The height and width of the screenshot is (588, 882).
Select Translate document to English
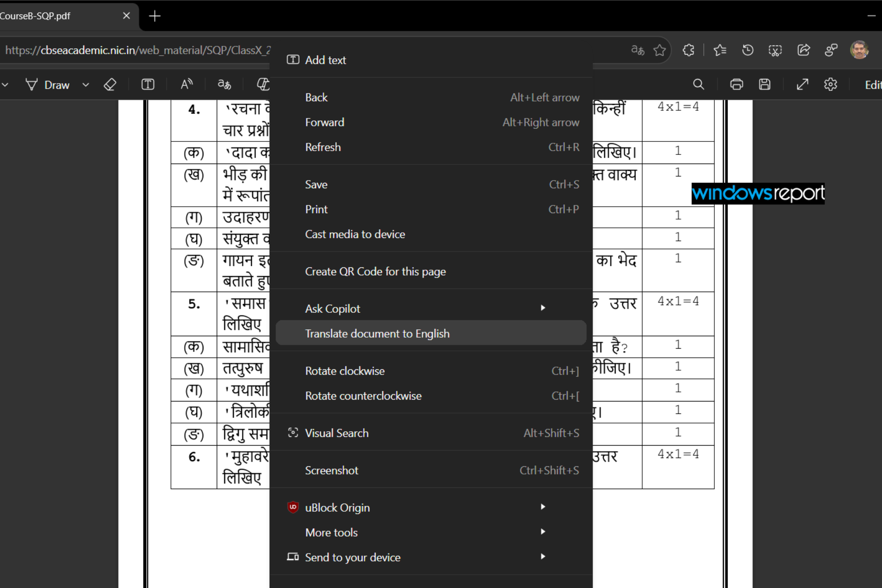(x=431, y=334)
